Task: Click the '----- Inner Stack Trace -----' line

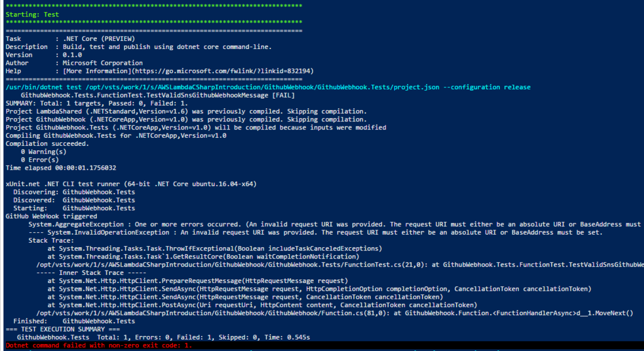Action: click(x=91, y=272)
